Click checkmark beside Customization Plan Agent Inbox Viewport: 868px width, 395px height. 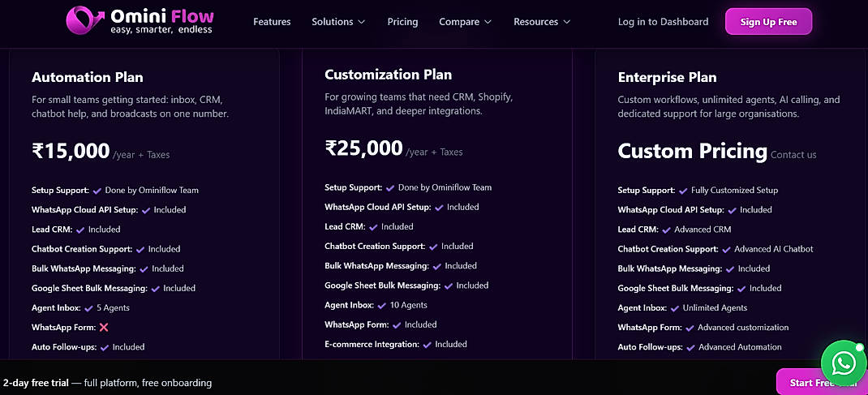381,306
